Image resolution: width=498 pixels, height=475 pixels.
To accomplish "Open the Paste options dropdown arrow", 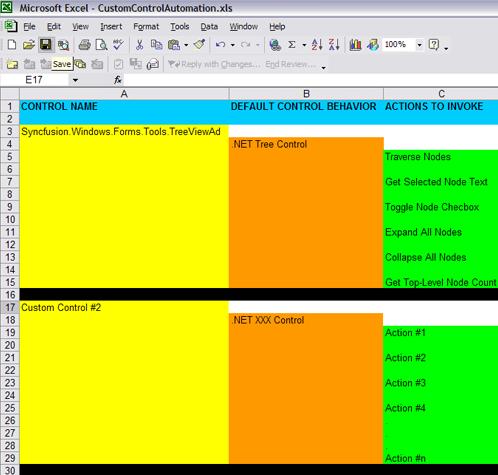I will 186,45.
